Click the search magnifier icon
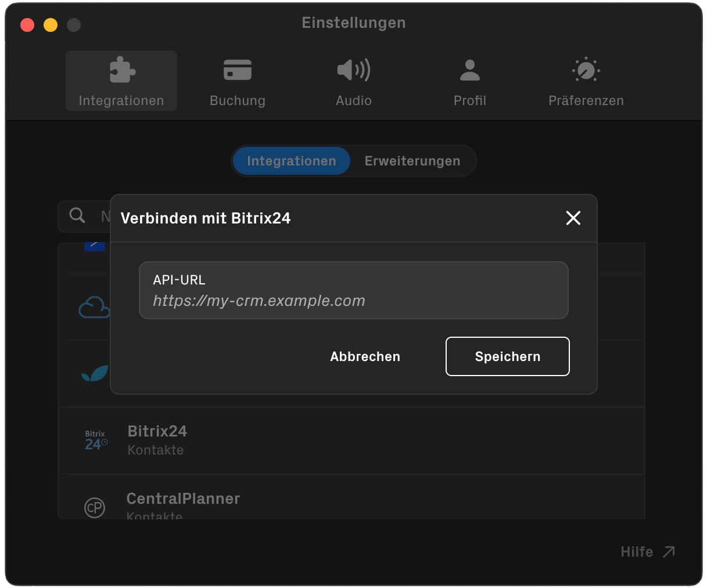 (x=77, y=215)
